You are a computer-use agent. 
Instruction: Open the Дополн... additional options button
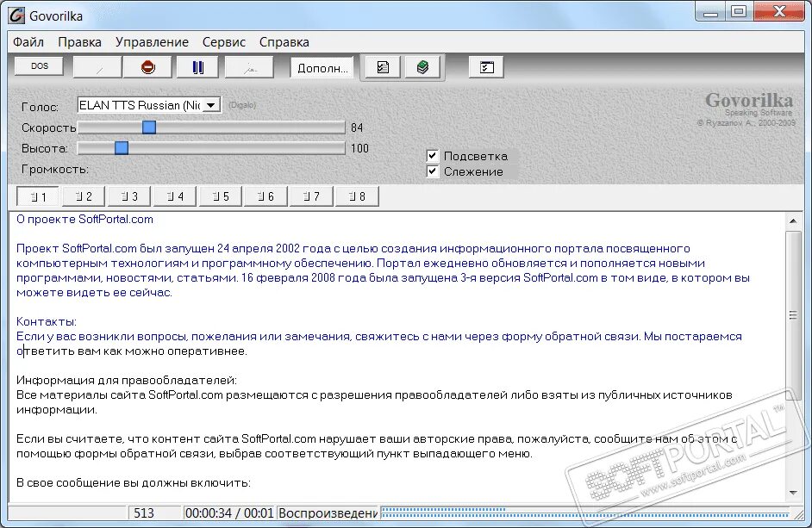coord(322,68)
